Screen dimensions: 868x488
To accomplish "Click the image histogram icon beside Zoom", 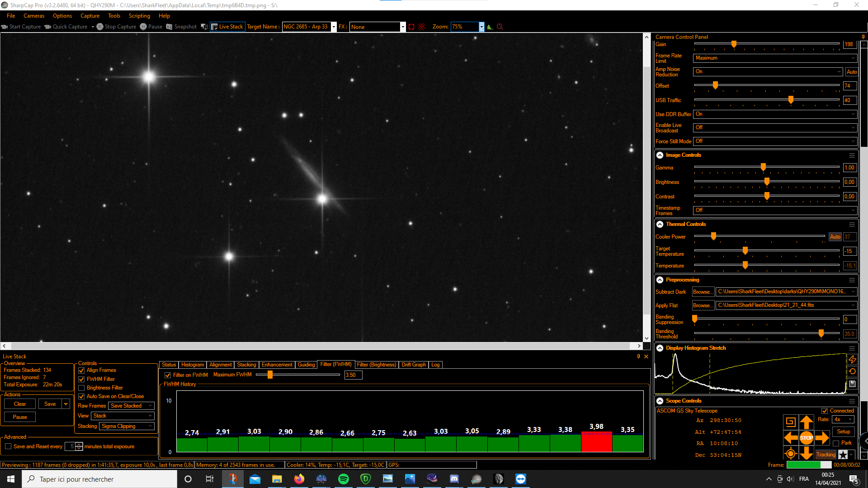I will 490,27.
